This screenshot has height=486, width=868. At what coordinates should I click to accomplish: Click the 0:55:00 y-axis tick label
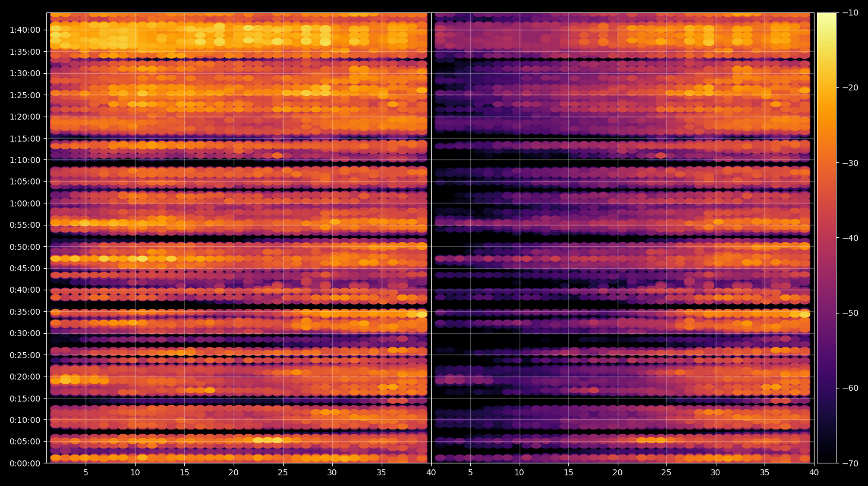tap(25, 225)
